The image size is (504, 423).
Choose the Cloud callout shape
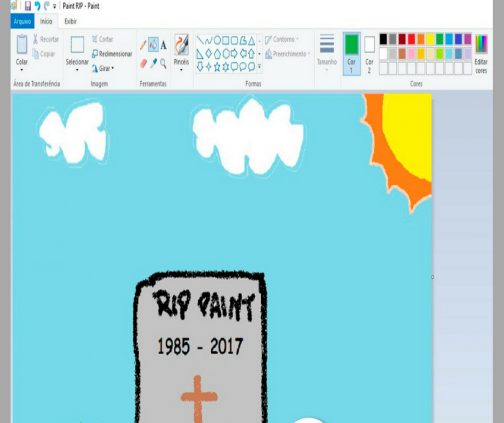pos(252,66)
